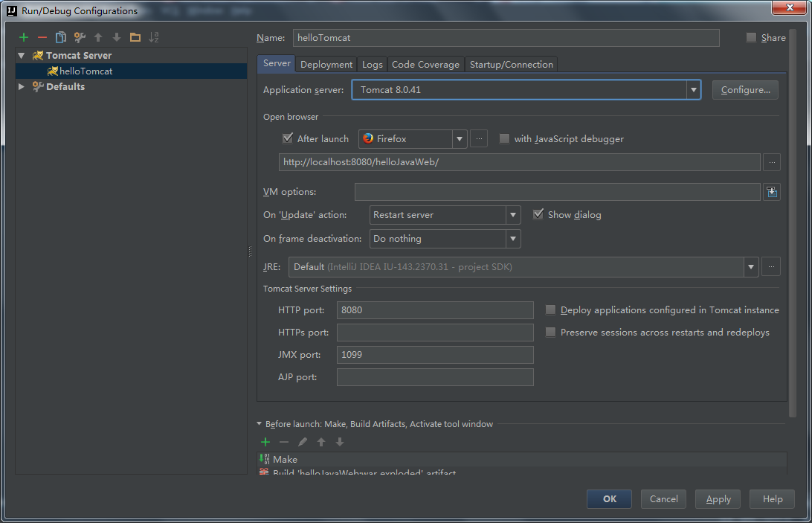The width and height of the screenshot is (812, 523).
Task: Move the configuration down in the list
Action: click(x=117, y=37)
